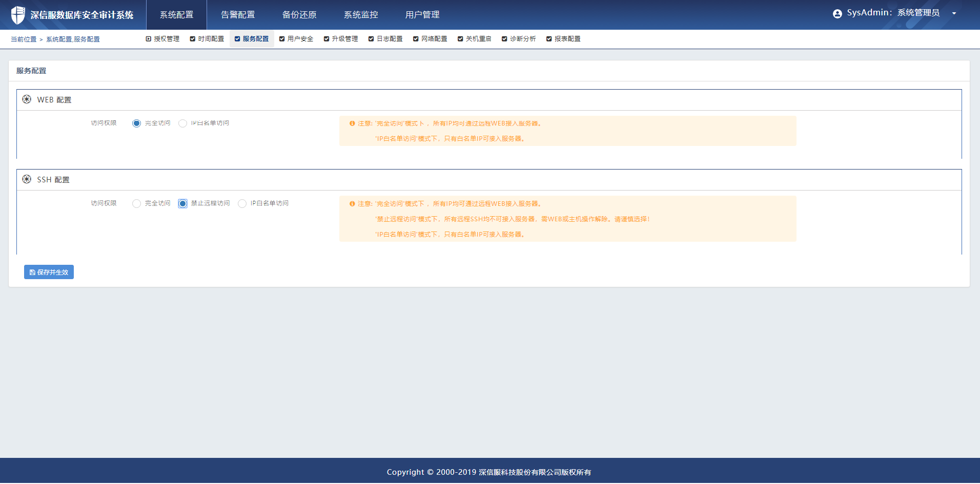
Task: Switch to the 网络配置 tab
Action: 434,39
